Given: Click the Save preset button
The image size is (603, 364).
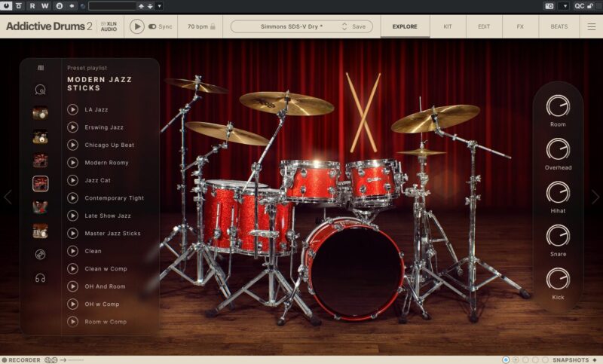Looking at the screenshot, I should [359, 26].
